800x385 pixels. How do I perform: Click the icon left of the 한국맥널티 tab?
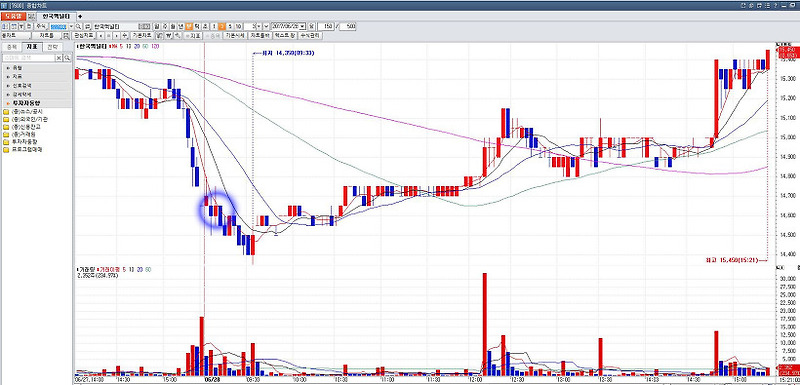[x=32, y=16]
